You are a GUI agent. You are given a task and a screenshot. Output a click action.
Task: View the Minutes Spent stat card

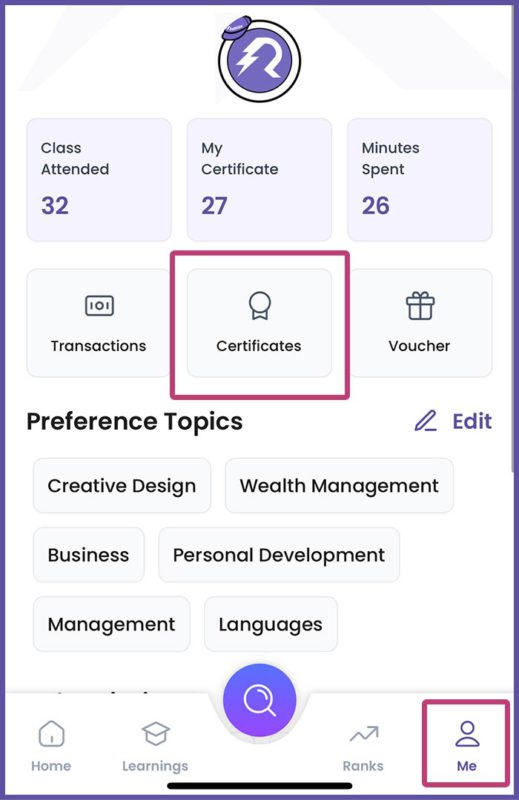coord(420,180)
